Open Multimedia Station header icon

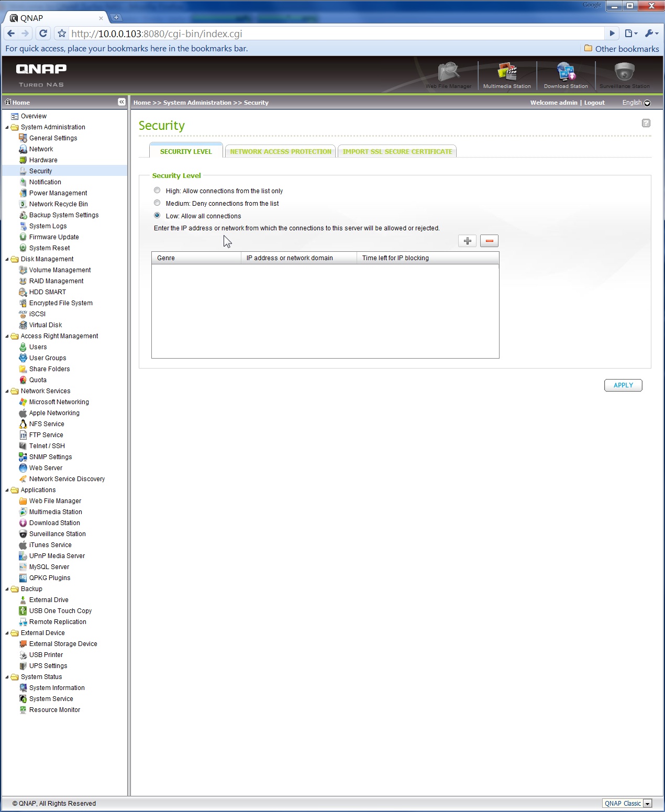pos(507,72)
